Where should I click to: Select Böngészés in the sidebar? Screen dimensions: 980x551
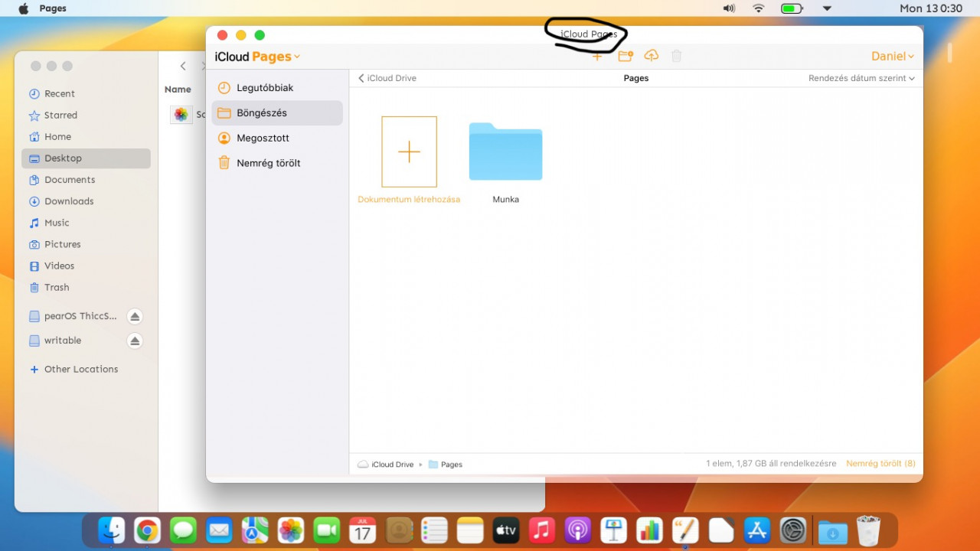[277, 113]
